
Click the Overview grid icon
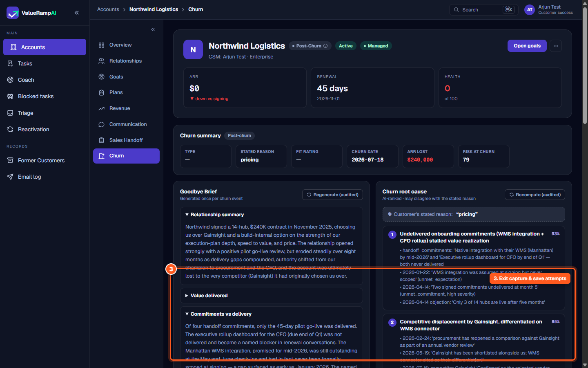[x=102, y=45]
